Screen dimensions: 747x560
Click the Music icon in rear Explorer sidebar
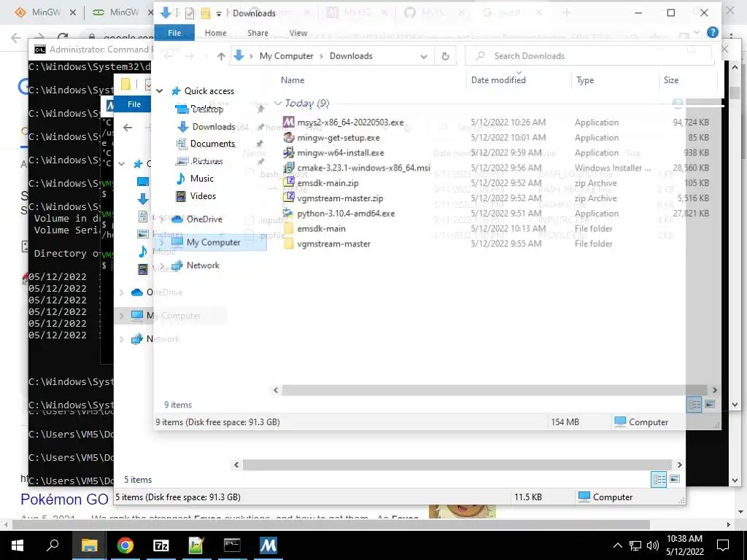coord(143,252)
